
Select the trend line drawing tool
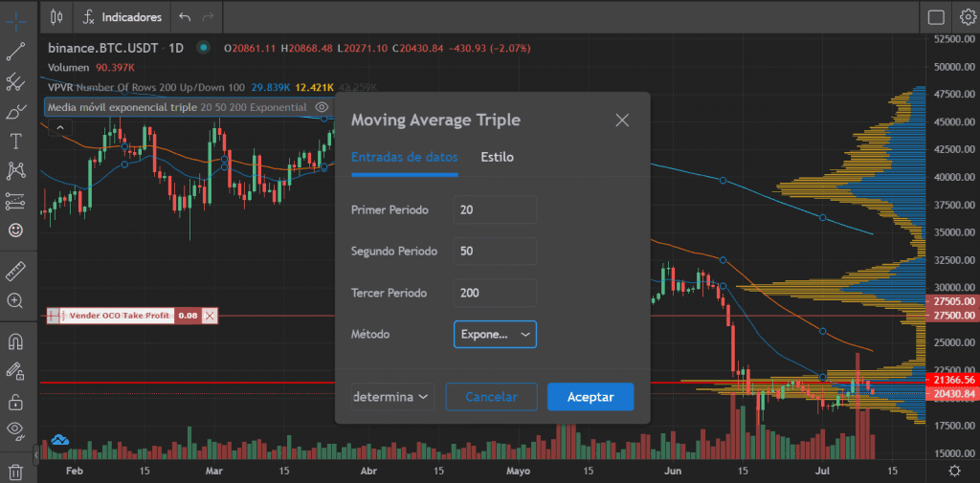[16, 52]
